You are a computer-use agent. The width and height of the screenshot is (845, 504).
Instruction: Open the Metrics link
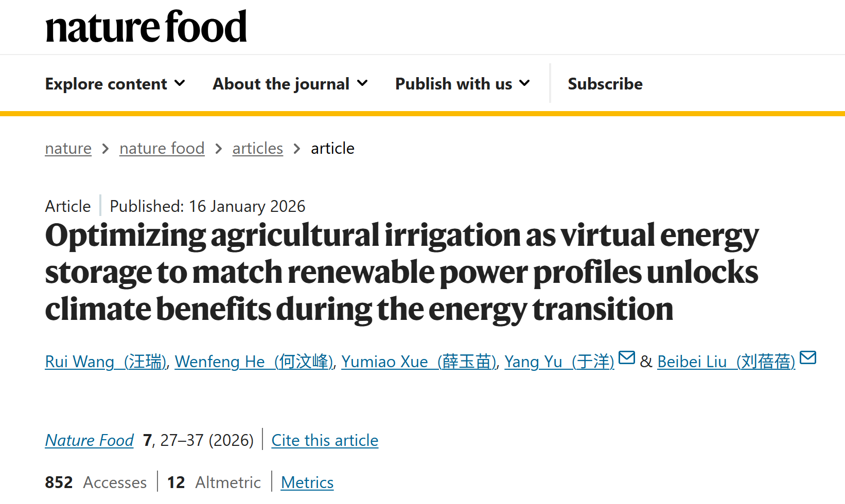coord(307,482)
